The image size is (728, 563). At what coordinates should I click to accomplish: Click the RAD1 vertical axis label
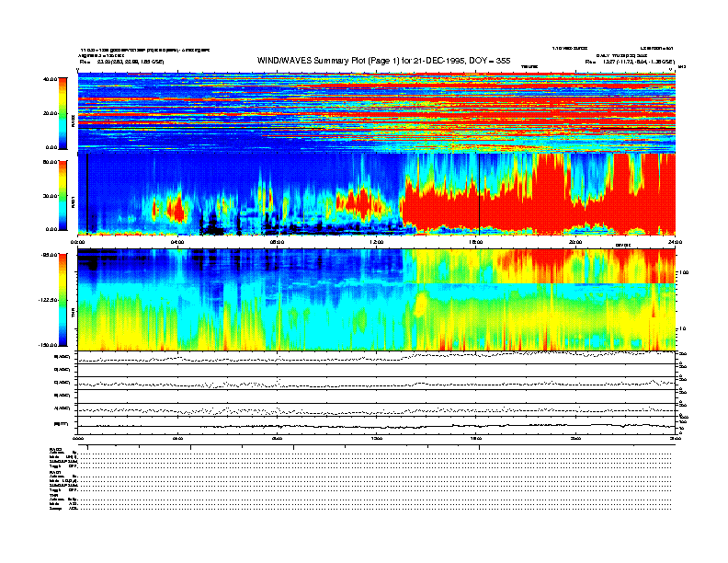(x=73, y=202)
